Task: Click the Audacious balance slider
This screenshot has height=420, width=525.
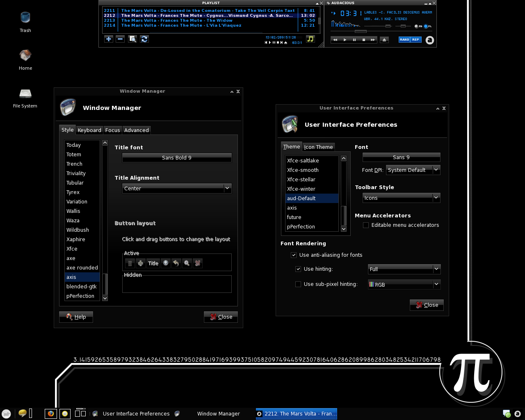Action: 403,26
